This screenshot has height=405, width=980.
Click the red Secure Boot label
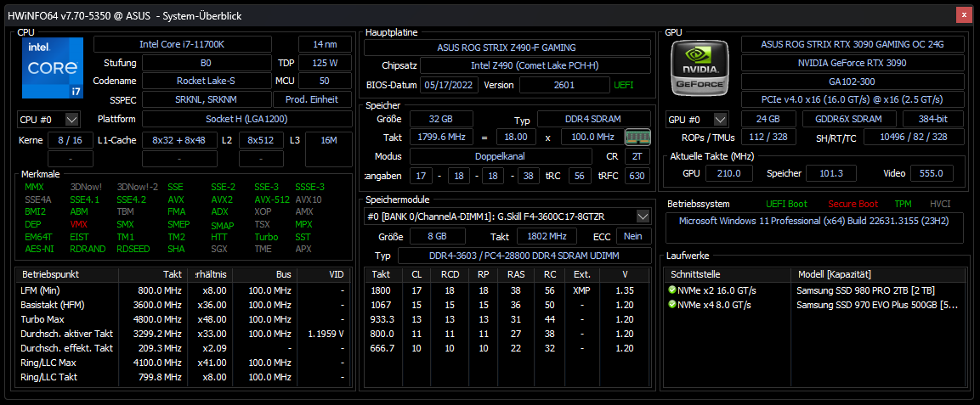tap(853, 204)
